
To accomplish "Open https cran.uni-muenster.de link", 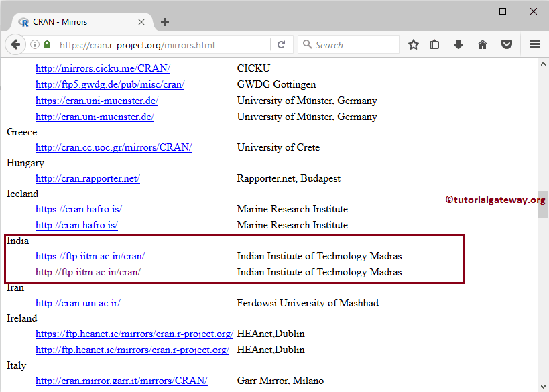I will coord(97,101).
